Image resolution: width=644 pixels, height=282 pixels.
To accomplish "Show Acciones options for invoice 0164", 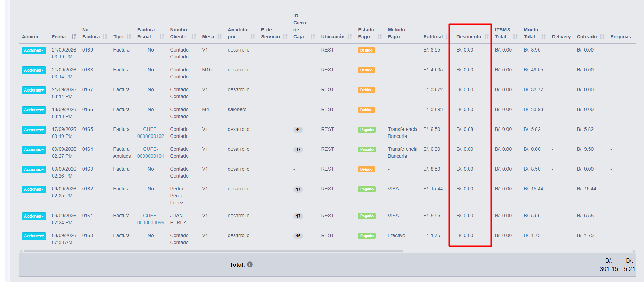I will point(34,150).
